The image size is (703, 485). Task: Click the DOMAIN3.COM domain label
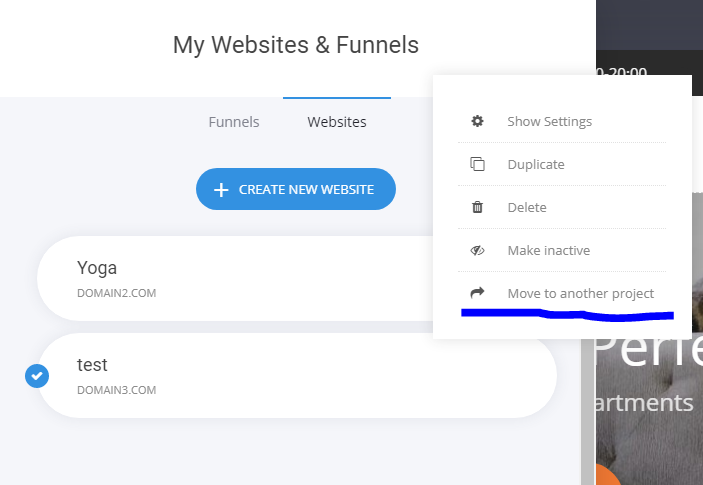pyautogui.click(x=116, y=390)
